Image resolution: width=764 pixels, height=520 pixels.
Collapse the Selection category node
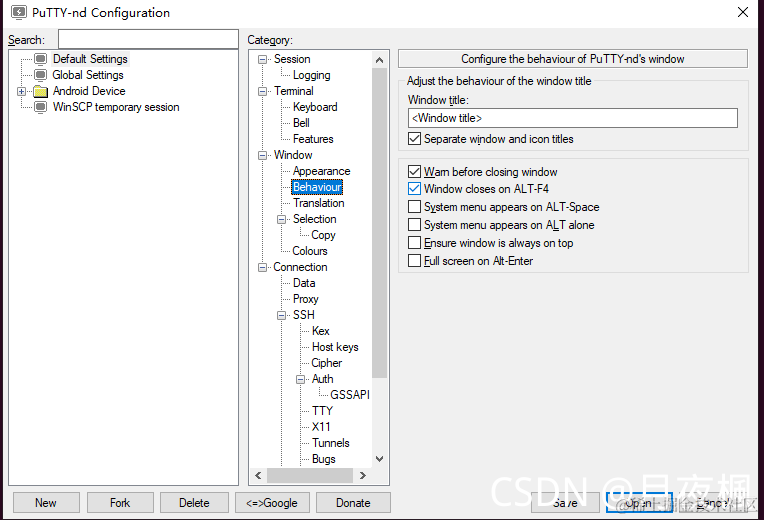(x=282, y=219)
